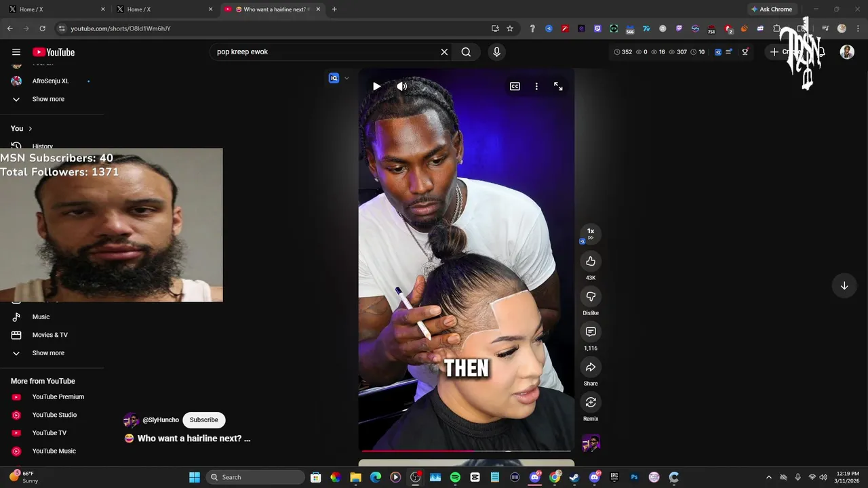Like the Short with thumbs up
868x488 pixels.
(x=591, y=262)
